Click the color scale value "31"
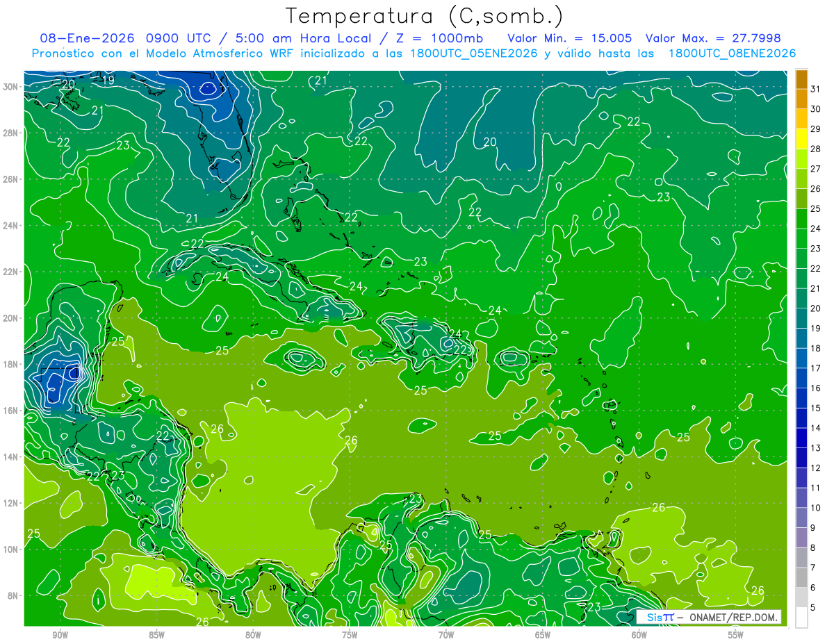The image size is (834, 644). click(816, 89)
